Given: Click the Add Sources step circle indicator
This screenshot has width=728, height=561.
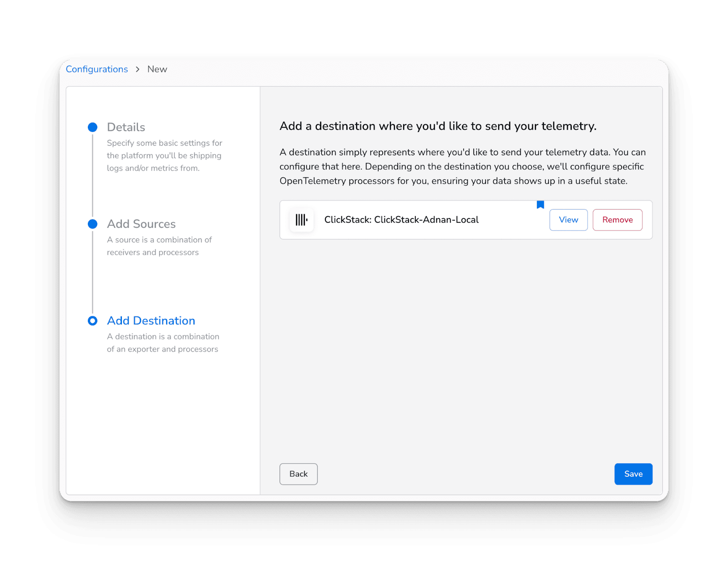Looking at the screenshot, I should coord(92,224).
